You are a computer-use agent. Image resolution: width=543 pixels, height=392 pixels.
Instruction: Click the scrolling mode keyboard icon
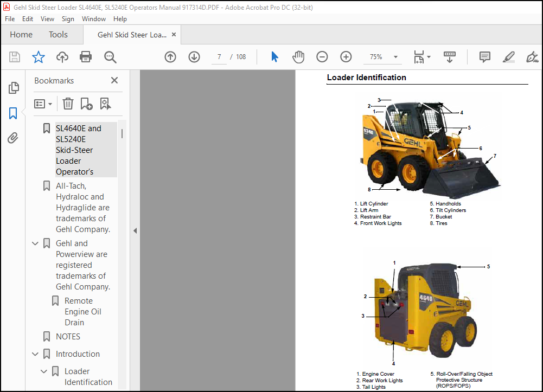coord(450,57)
